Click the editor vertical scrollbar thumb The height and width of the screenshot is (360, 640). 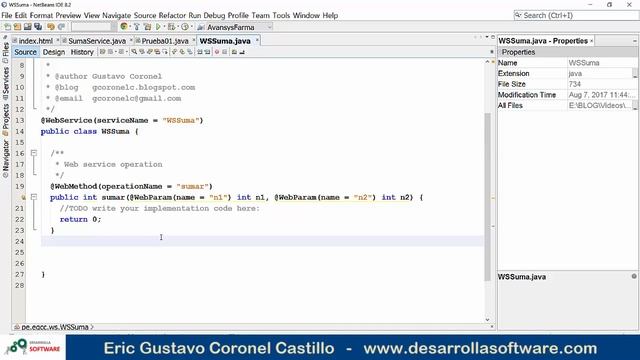(x=487, y=196)
